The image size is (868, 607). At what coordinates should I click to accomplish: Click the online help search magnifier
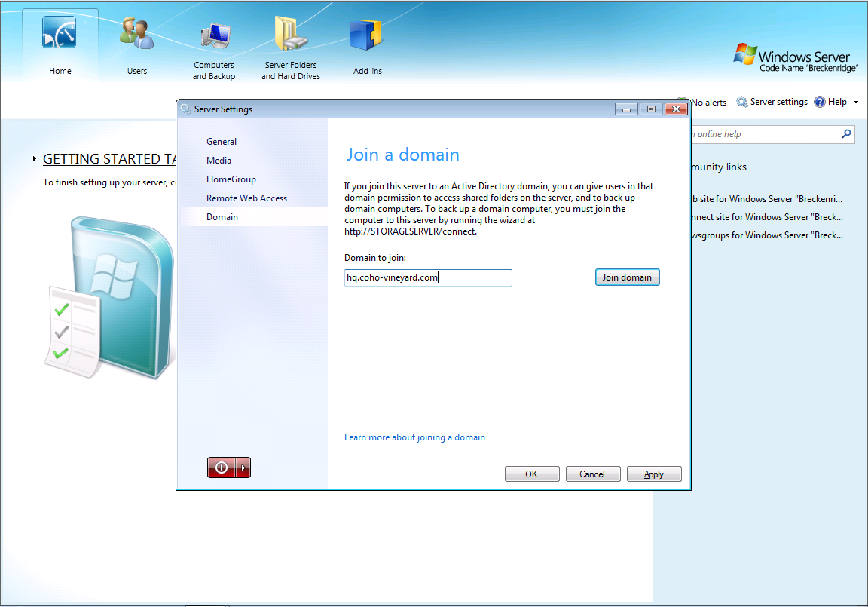click(846, 134)
